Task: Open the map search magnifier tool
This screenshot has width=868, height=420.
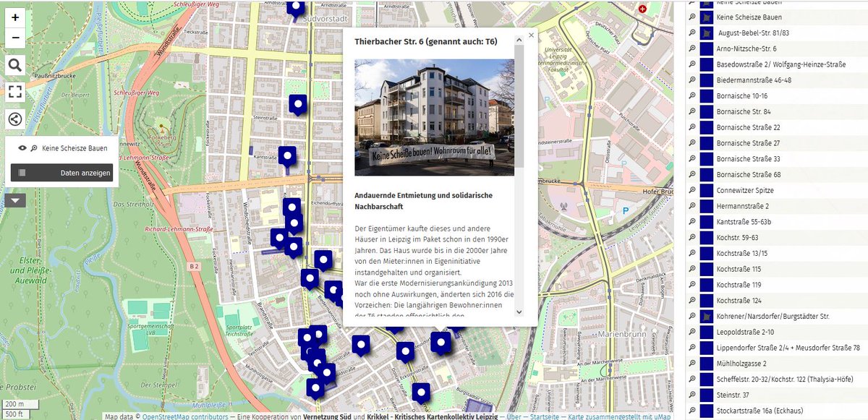Action: (x=14, y=64)
